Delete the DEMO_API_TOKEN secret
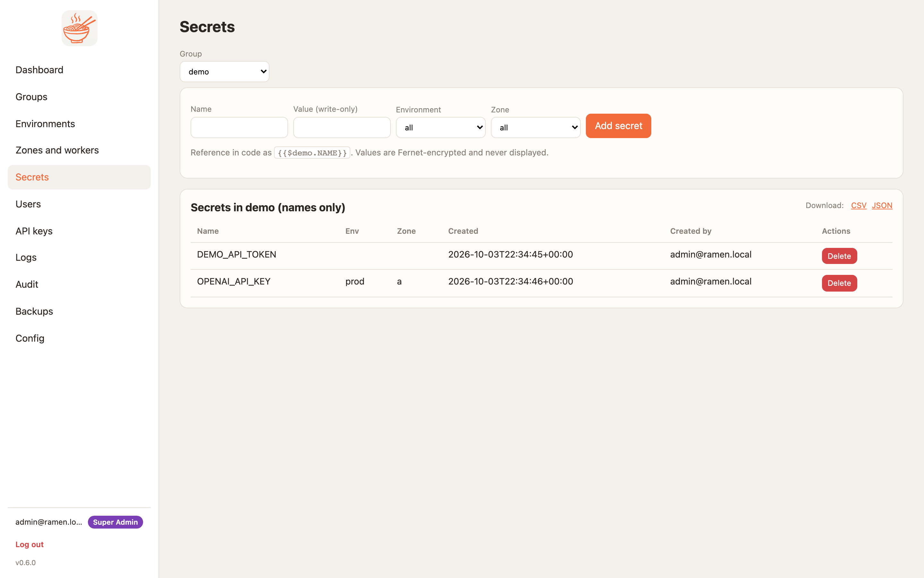This screenshot has width=924, height=578. click(839, 256)
